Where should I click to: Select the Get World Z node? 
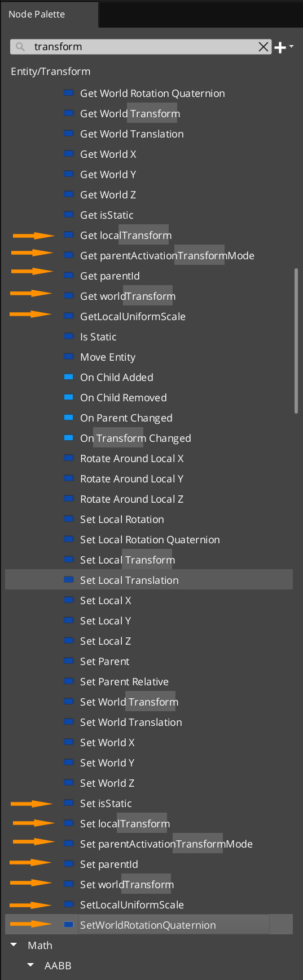pyautogui.click(x=108, y=194)
